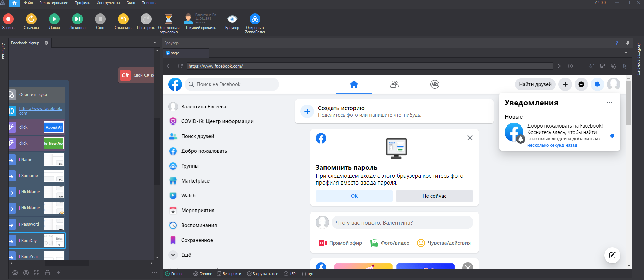644x280 pixels.
Task: Go back in embedded browser
Action: 169,66
